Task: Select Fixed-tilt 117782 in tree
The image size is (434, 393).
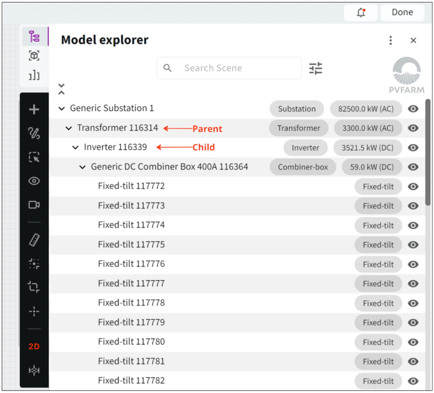Action: 131,381
